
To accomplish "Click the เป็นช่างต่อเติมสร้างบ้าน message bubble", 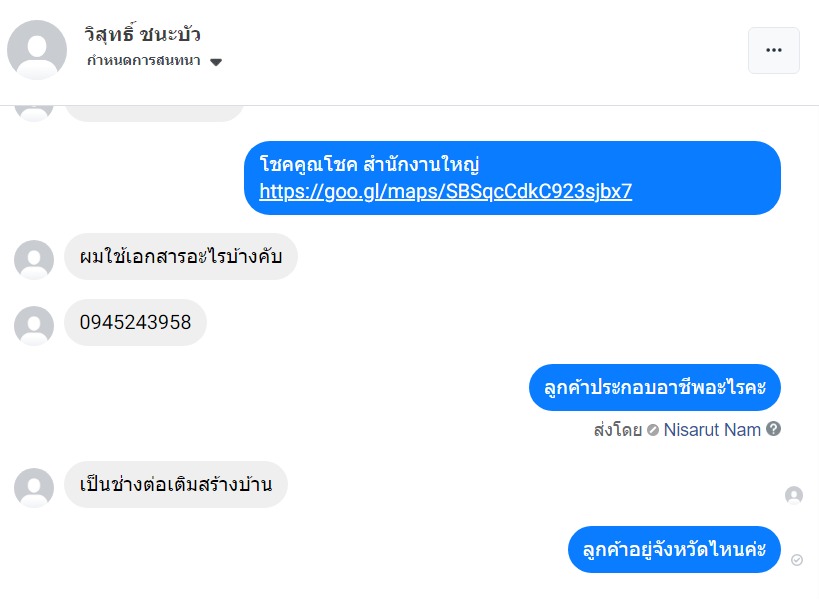I will pyautogui.click(x=175, y=485).
